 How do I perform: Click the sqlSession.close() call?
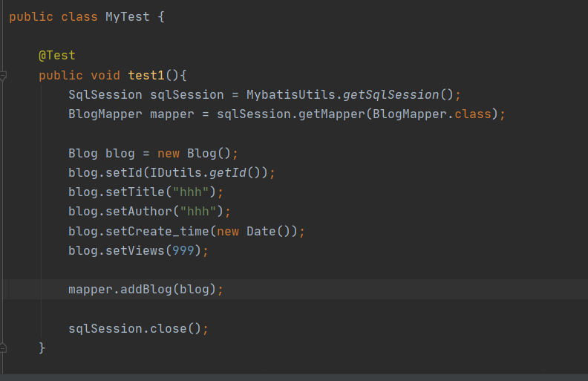tap(172, 328)
